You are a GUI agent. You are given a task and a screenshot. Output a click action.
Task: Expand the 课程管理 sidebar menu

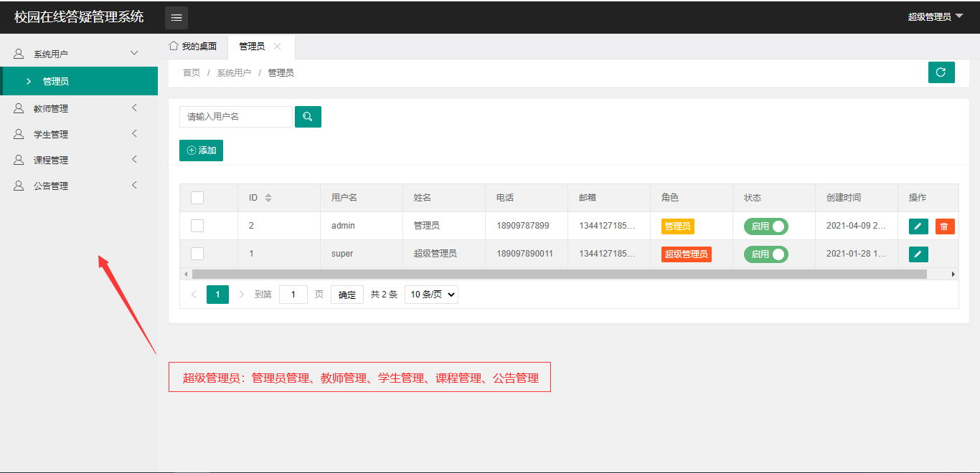[x=75, y=161]
